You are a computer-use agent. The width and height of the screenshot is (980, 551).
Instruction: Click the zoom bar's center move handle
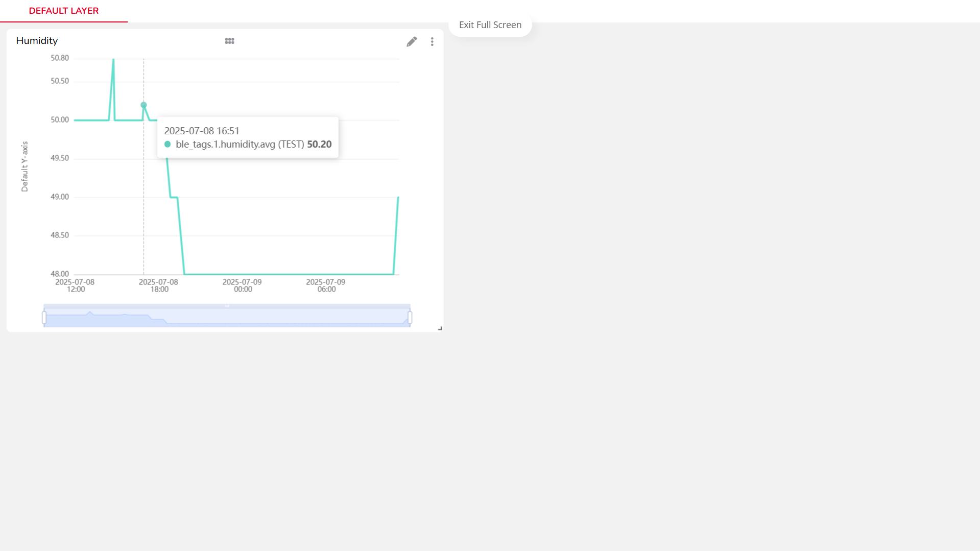pos(227,306)
